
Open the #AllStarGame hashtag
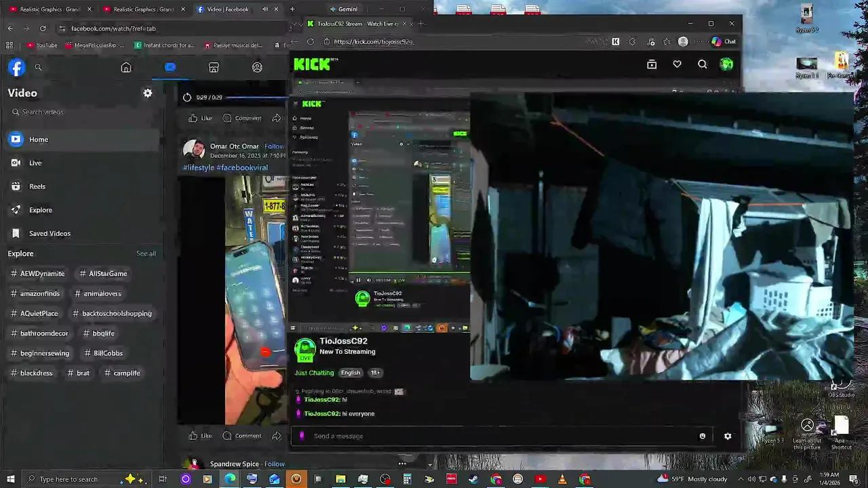click(103, 274)
